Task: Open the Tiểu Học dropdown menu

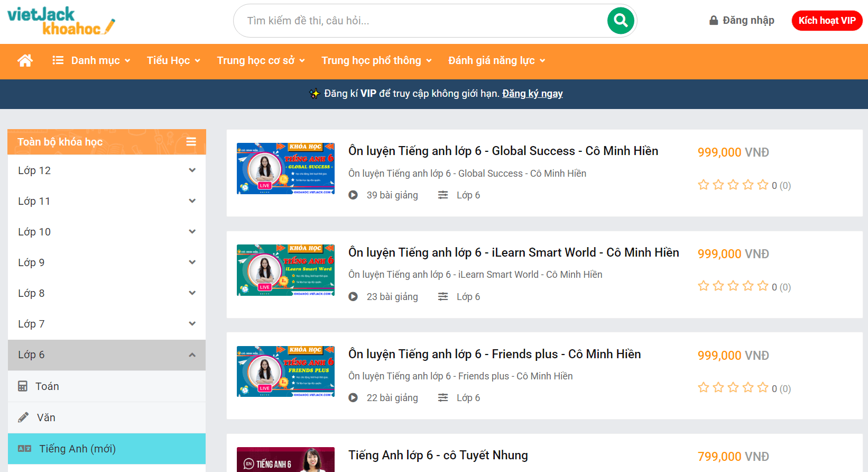Action: click(x=173, y=60)
